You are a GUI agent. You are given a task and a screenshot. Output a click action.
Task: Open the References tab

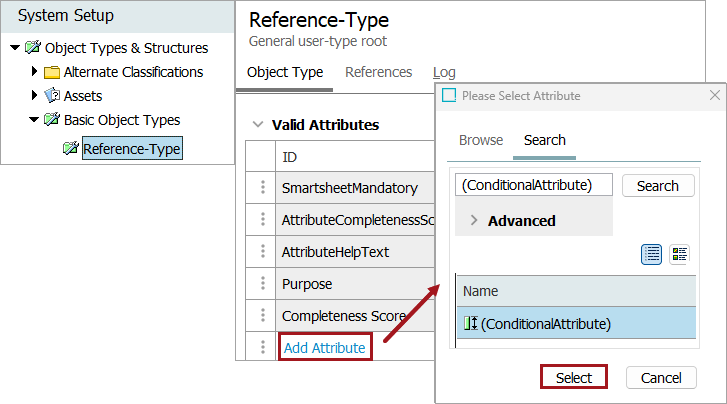[x=378, y=72]
